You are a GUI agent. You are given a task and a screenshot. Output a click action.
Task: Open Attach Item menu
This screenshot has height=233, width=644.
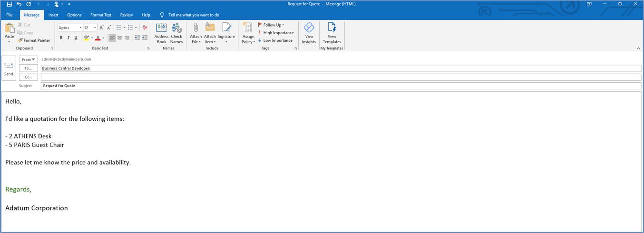click(210, 33)
